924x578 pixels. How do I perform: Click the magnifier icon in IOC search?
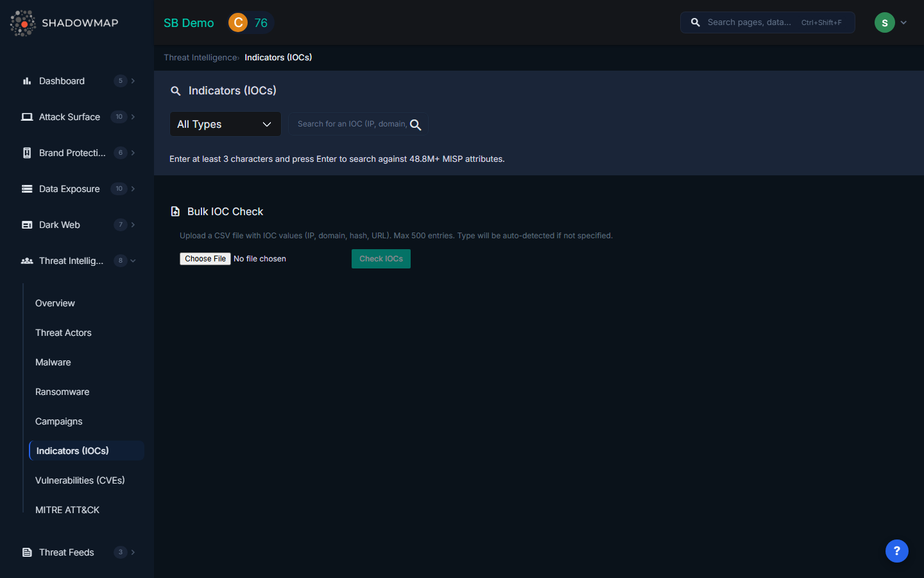click(x=415, y=125)
